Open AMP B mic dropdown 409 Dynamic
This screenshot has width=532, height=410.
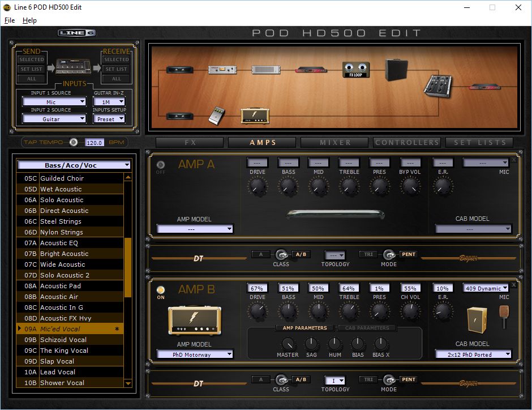[486, 288]
